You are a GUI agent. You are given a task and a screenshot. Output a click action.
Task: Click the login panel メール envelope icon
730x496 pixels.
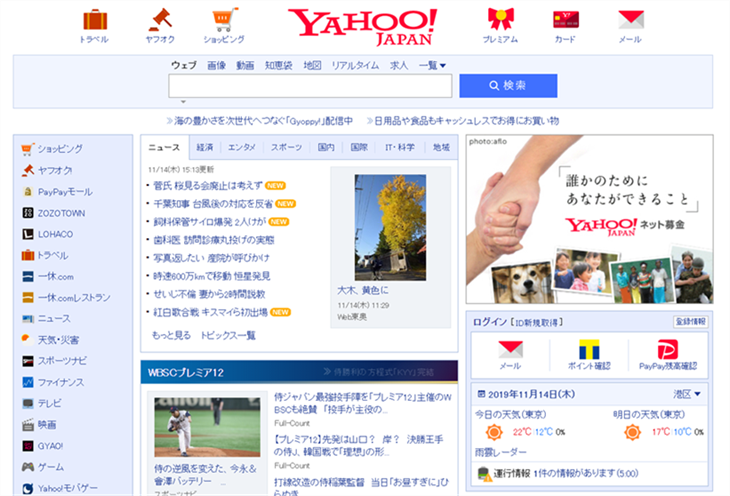(510, 349)
